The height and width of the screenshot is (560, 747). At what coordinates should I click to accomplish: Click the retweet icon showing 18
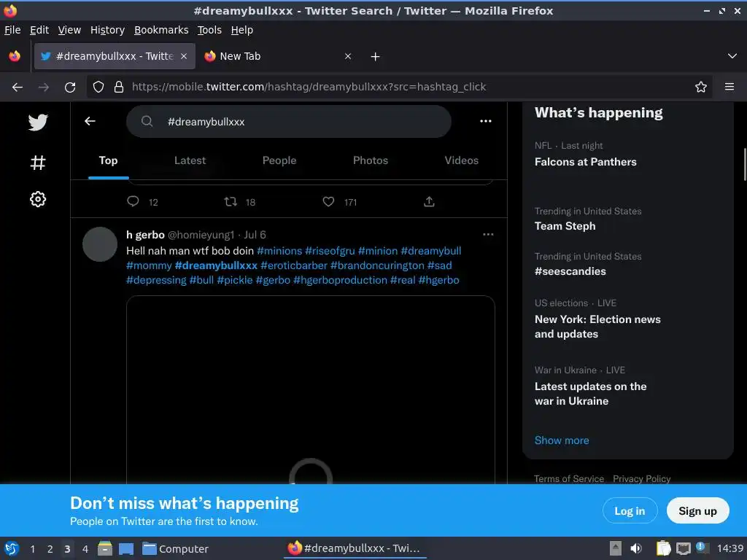pos(231,201)
